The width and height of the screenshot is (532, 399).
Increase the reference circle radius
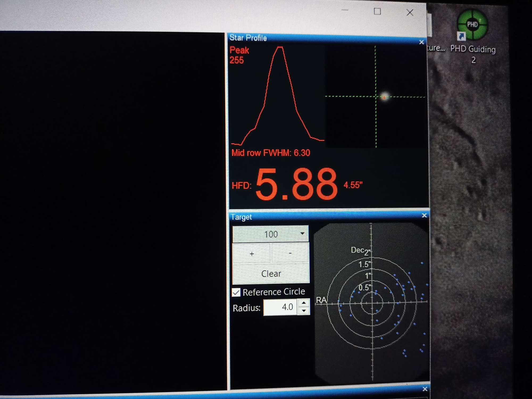(x=304, y=303)
